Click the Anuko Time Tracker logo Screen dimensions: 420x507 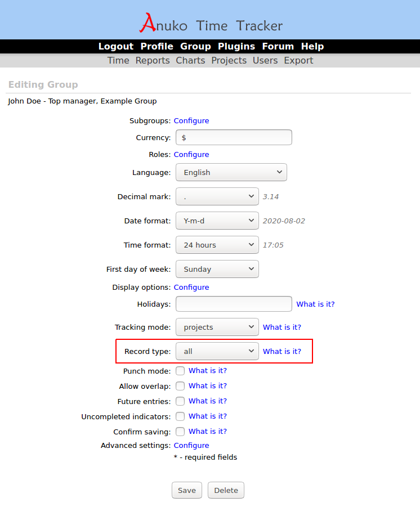(211, 24)
